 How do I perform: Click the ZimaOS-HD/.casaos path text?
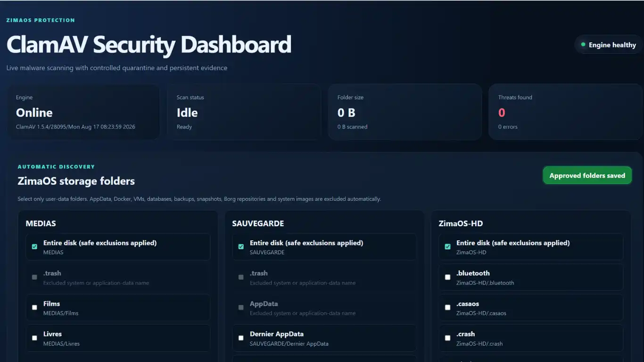pyautogui.click(x=481, y=313)
